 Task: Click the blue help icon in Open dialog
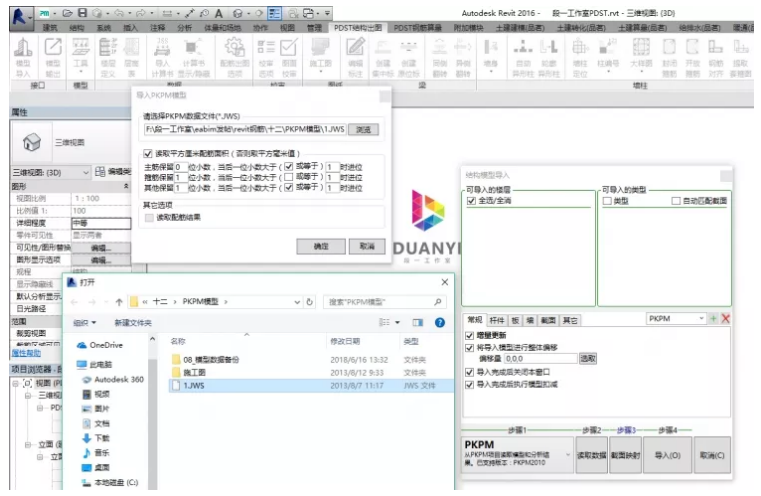[x=440, y=322]
